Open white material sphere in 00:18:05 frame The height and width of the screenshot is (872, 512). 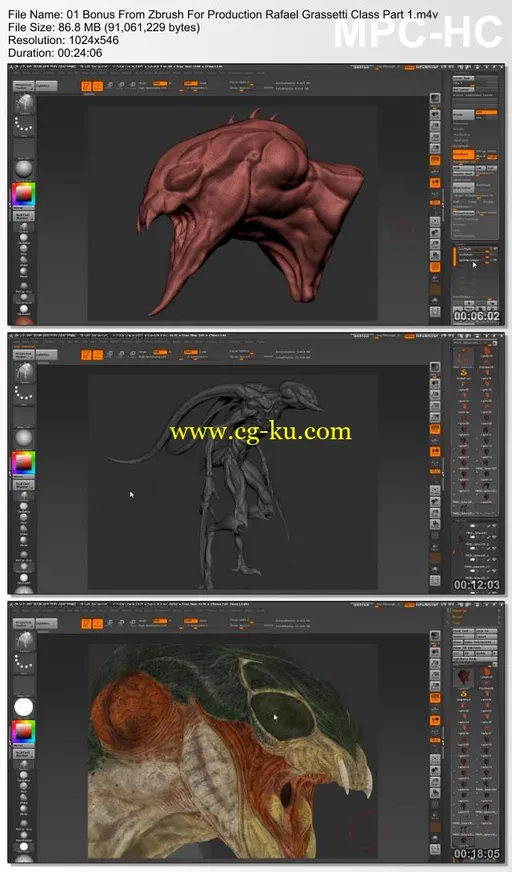click(24, 707)
